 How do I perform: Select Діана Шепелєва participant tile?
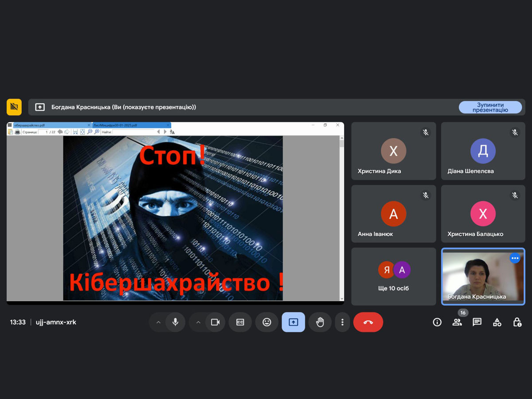pos(483,151)
